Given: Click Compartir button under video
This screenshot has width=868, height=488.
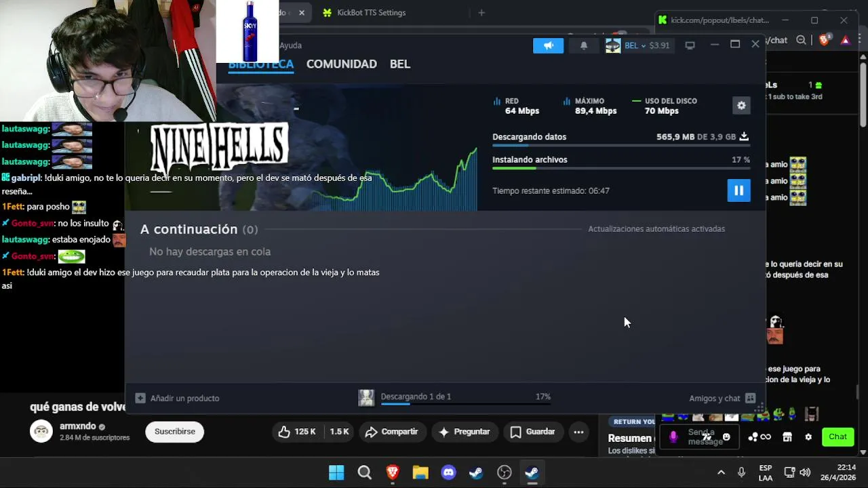Looking at the screenshot, I should pos(391,432).
